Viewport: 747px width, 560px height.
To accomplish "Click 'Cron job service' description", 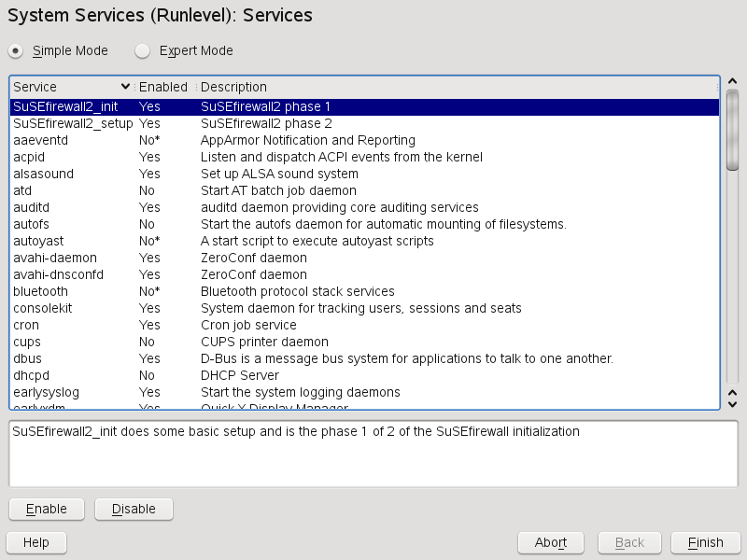I will pos(248,325).
